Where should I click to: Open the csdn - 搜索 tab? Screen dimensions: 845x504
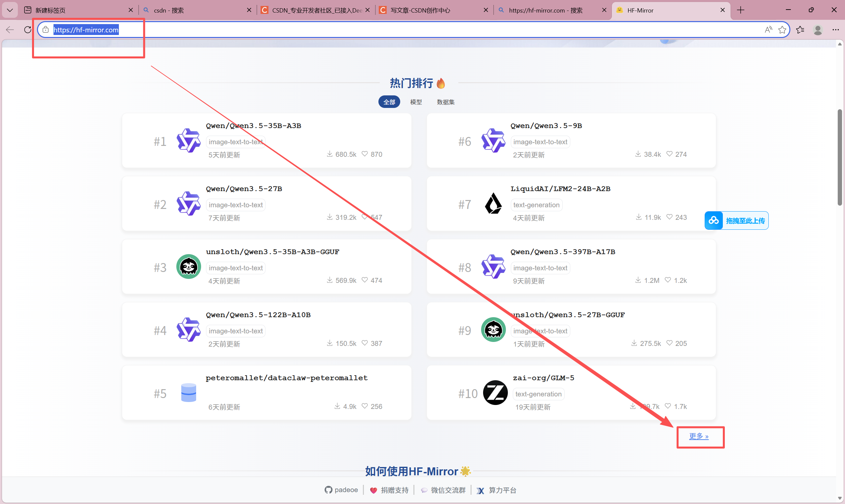click(x=169, y=10)
